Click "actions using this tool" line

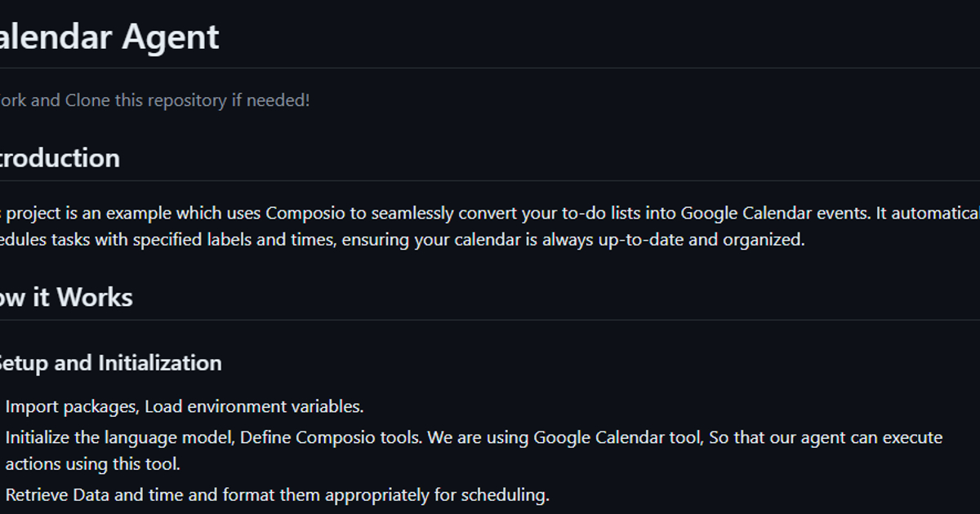point(92,464)
